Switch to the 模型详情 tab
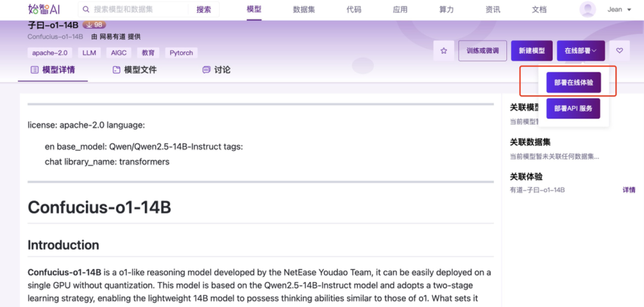This screenshot has width=644, height=307. point(53,70)
